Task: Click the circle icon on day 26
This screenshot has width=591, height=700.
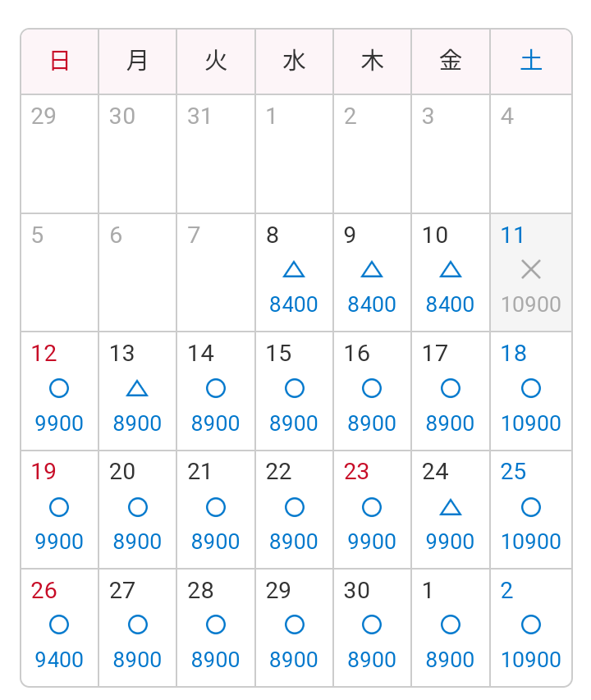Action: click(59, 625)
